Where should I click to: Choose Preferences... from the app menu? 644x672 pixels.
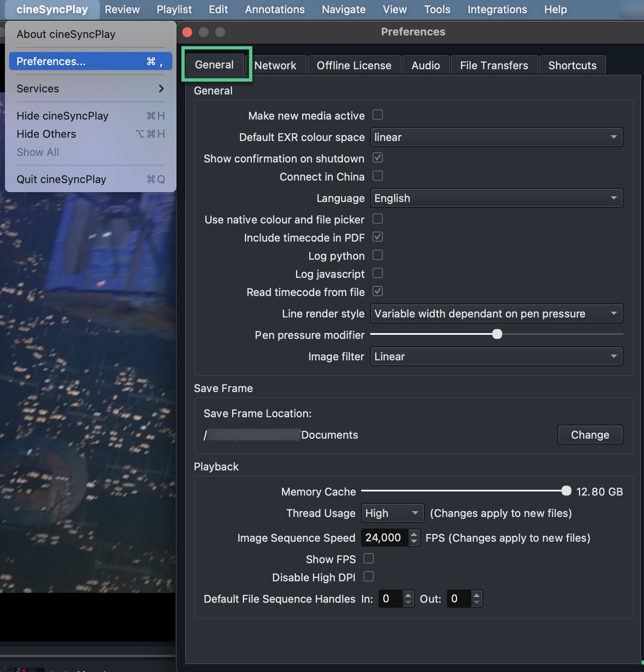point(90,61)
